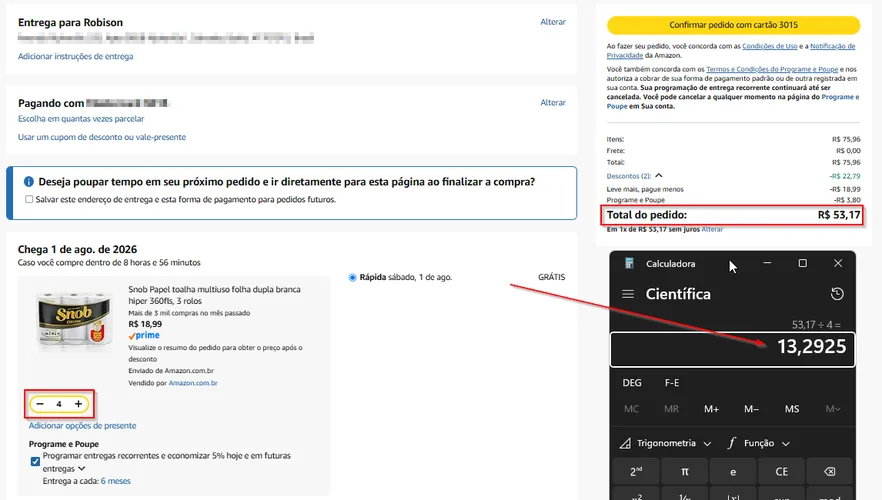Image resolution: width=882 pixels, height=500 pixels.
Task: Expand the Trigonometria dropdown
Action: tap(665, 443)
